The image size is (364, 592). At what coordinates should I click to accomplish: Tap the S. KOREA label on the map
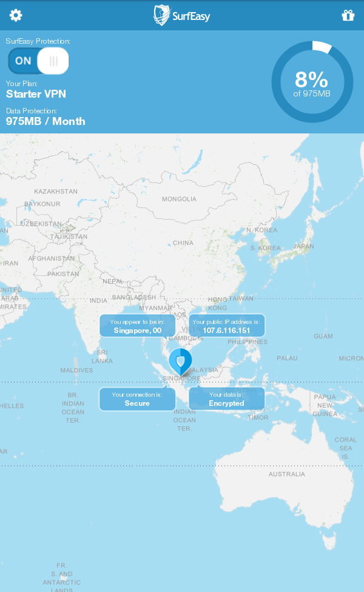click(266, 248)
